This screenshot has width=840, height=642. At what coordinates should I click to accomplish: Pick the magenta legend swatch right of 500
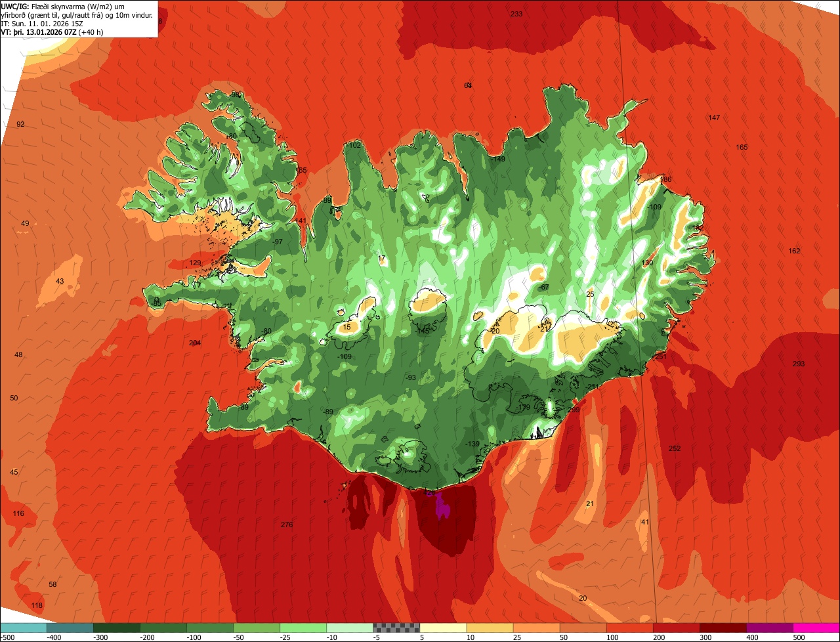816,628
